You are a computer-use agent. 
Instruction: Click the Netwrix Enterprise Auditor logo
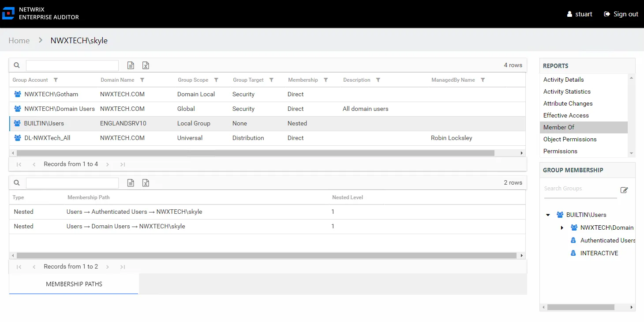(x=41, y=13)
